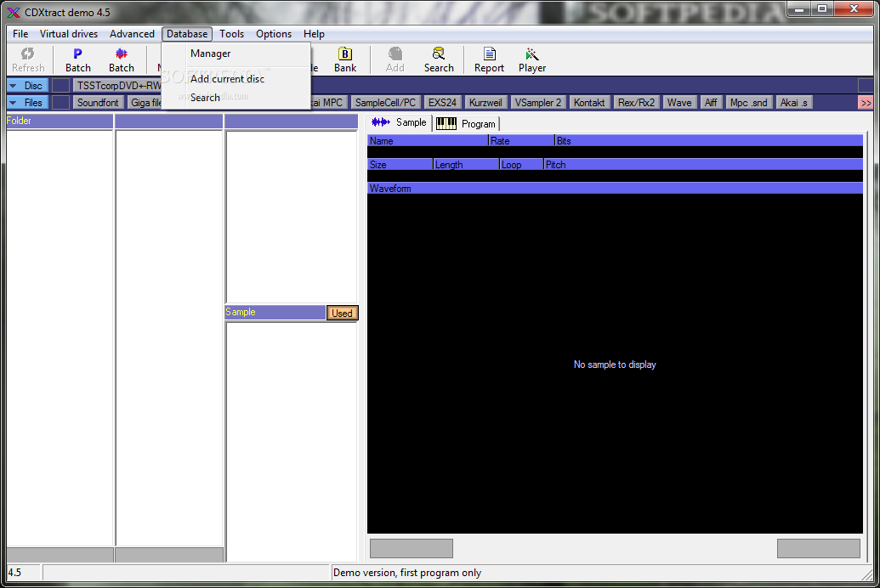Screen dimensions: 880x588
Task: Select the Kontakt format button
Action: tap(589, 102)
